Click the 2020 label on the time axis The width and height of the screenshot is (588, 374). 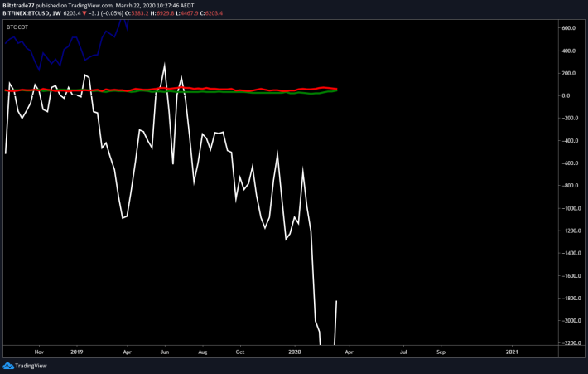click(295, 352)
